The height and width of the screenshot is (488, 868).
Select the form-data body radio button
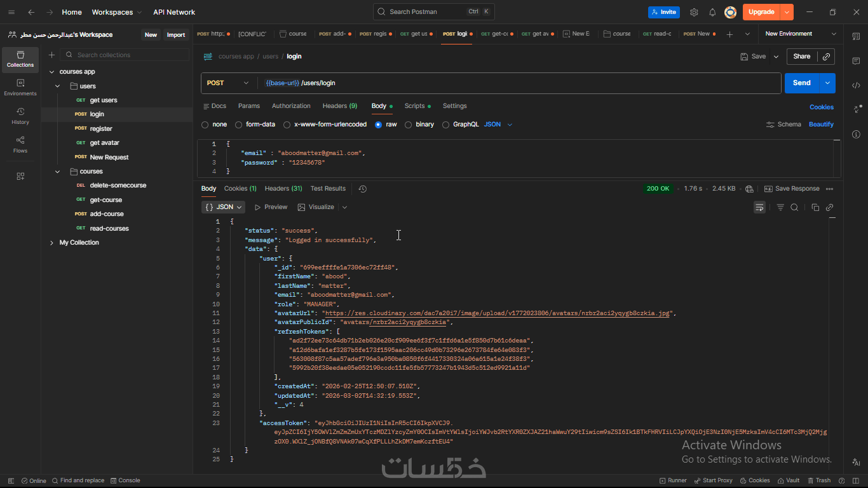point(239,125)
